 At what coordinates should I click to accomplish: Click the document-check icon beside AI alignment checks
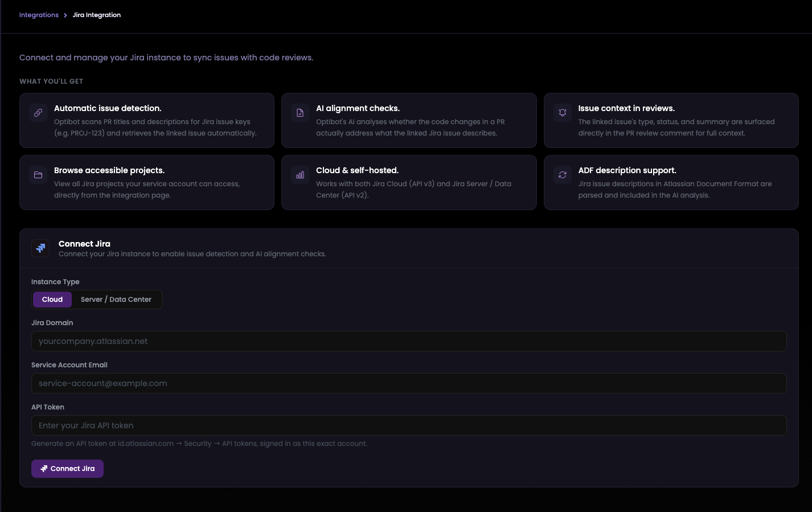pos(300,113)
